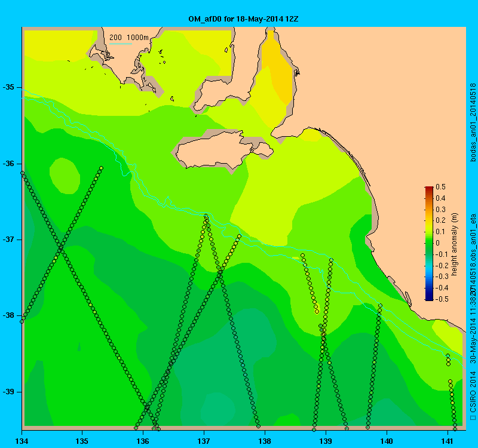Click the large island south of the gulfs

[224, 150]
